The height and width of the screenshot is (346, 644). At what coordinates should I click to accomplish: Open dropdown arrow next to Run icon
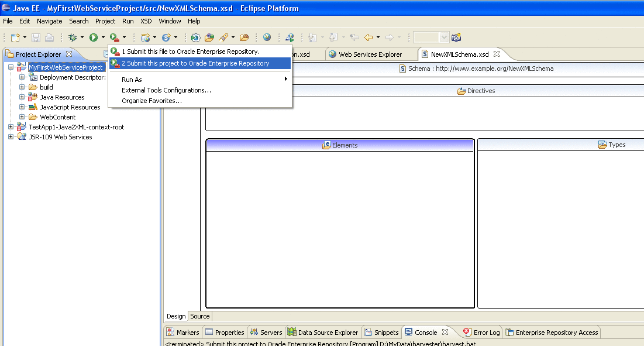tap(103, 38)
